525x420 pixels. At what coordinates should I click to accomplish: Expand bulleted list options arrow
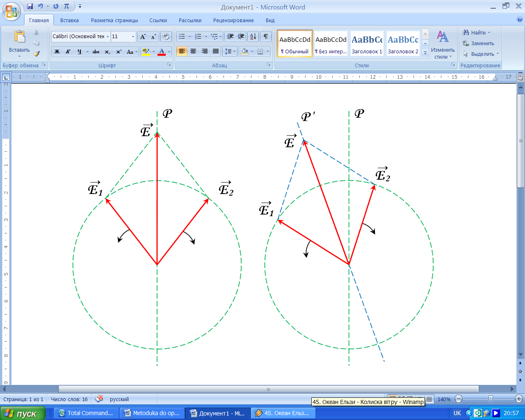pyautogui.click(x=189, y=37)
